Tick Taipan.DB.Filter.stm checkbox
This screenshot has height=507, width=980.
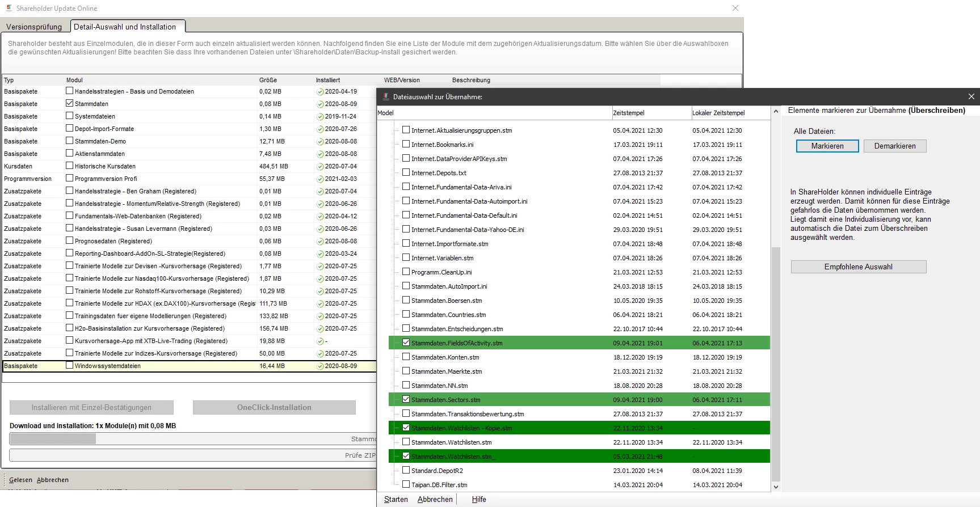(x=406, y=484)
